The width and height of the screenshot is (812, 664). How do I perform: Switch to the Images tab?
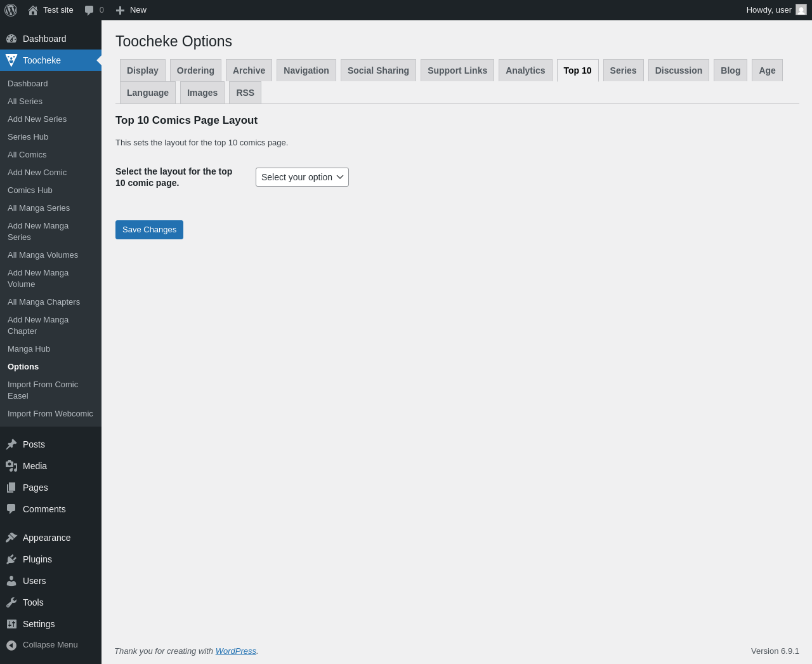[x=202, y=93]
